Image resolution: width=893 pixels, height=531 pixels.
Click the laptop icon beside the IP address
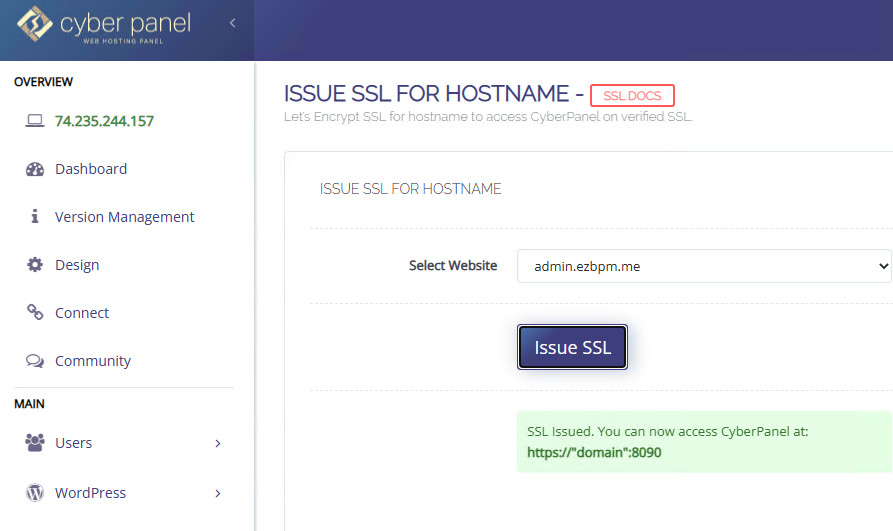35,121
